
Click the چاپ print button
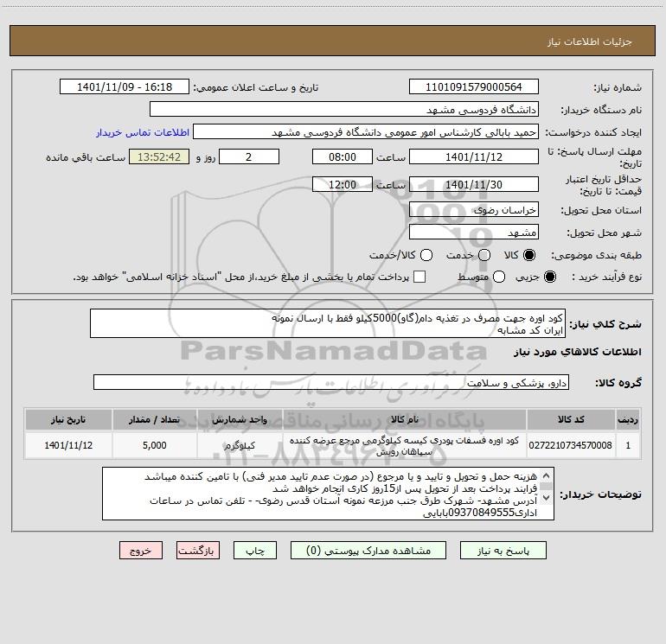pyautogui.click(x=255, y=551)
